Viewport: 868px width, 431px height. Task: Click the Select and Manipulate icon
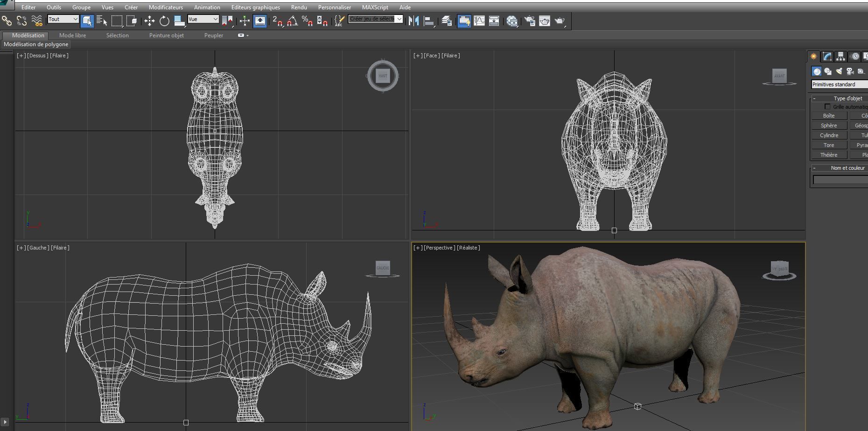(x=245, y=21)
